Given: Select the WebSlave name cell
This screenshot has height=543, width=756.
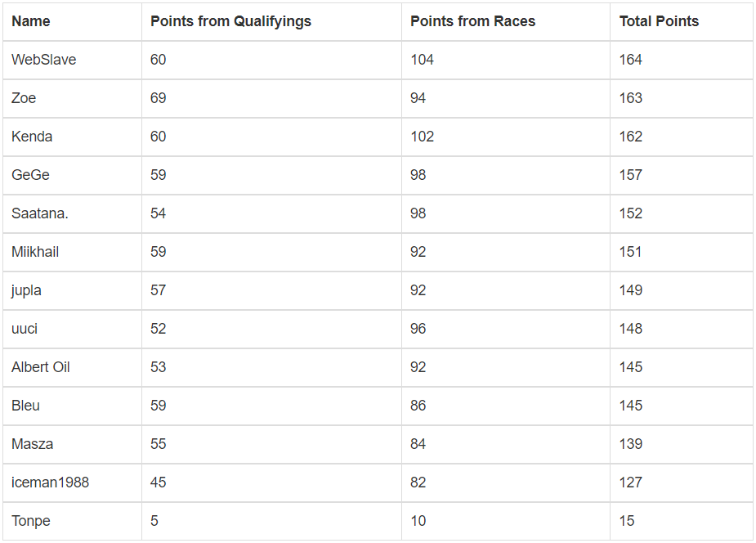Looking at the screenshot, I should click(x=44, y=60).
